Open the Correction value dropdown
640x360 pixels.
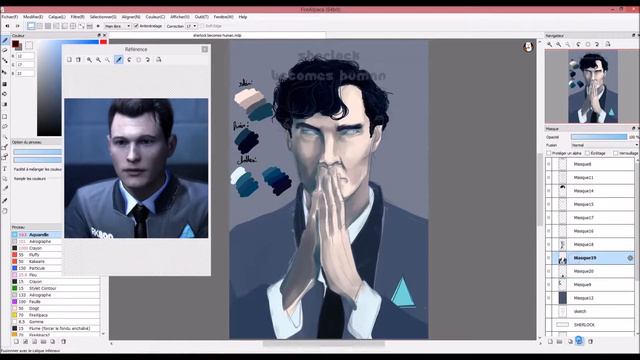(191, 26)
